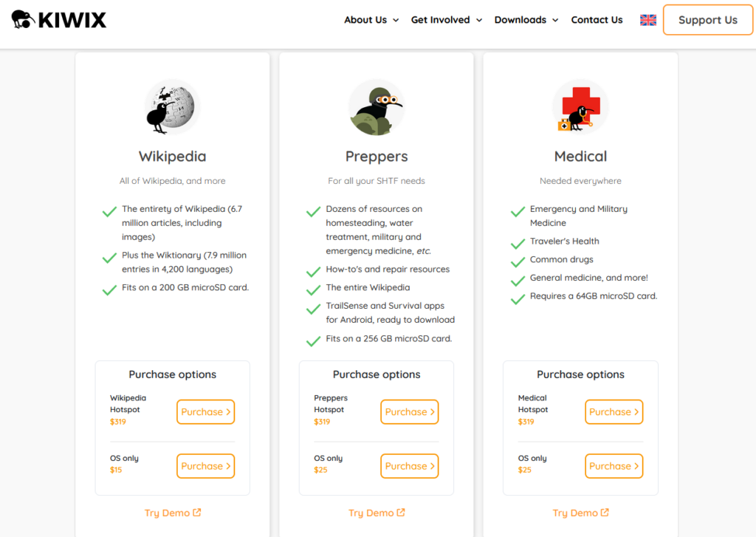The width and height of the screenshot is (756, 537).
Task: Click the Preppers helmet kiwi image
Action: (377, 108)
